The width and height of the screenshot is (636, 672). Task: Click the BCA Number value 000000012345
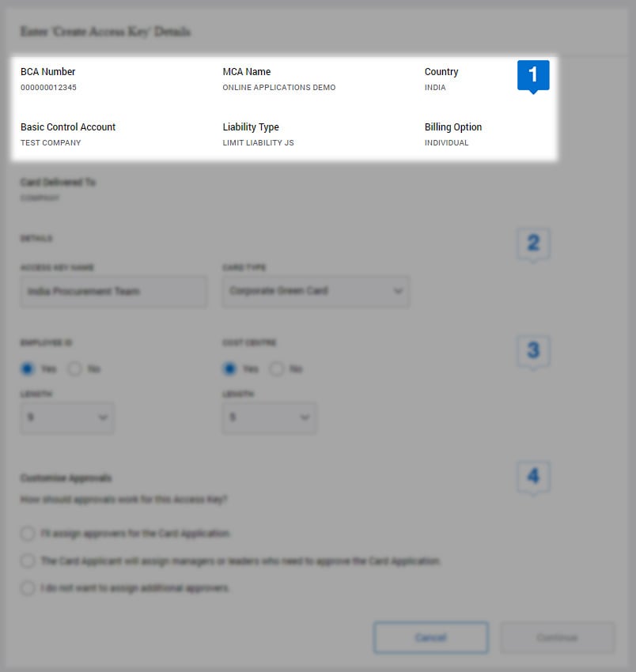point(48,87)
